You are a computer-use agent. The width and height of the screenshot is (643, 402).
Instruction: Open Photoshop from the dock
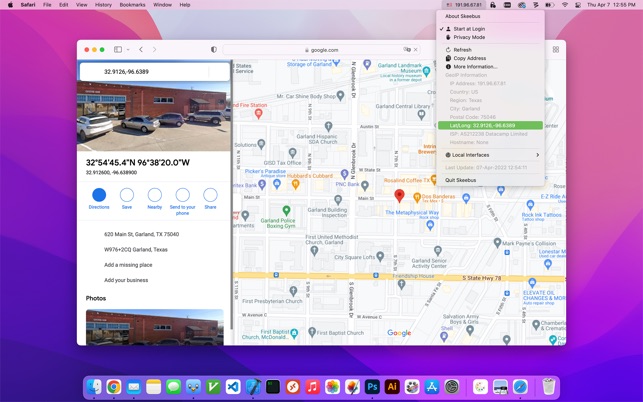[372, 387]
